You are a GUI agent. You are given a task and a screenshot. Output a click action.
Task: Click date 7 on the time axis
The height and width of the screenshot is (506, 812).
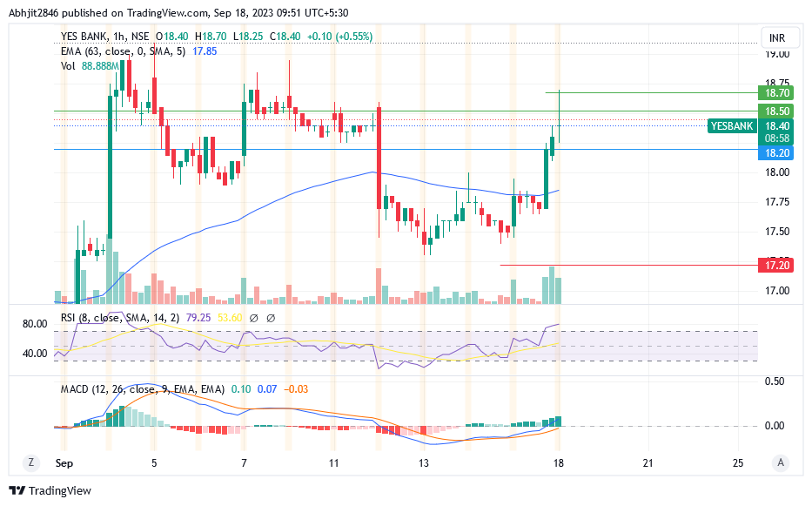tap(244, 463)
